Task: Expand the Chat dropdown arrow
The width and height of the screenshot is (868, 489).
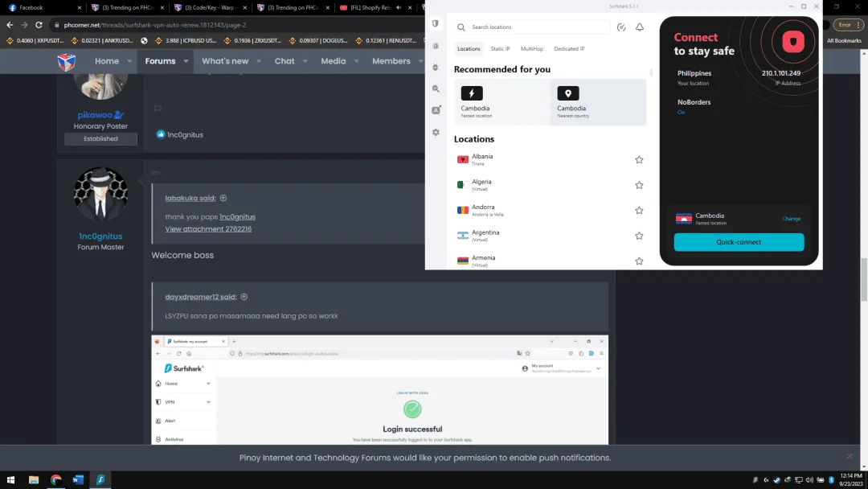Action: pos(305,61)
